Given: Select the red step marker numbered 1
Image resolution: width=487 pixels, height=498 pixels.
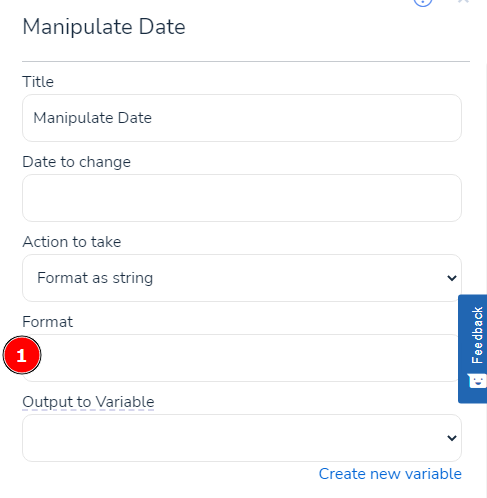Looking at the screenshot, I should pos(22,355).
